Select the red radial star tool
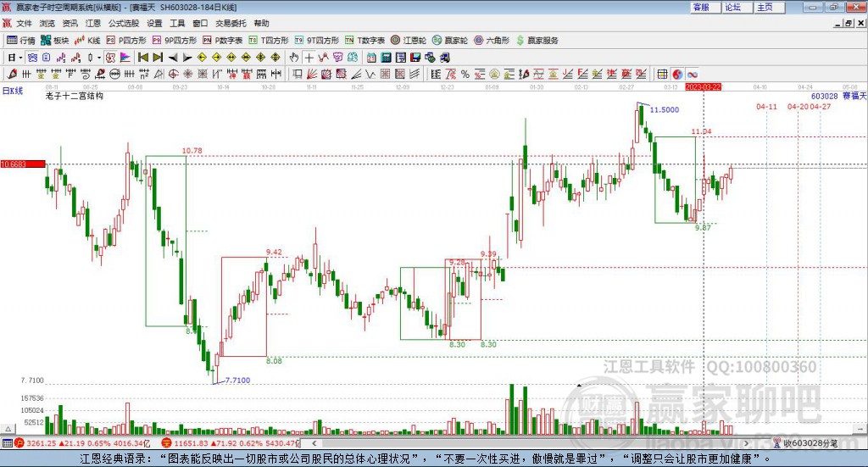The image size is (868, 467). [187, 74]
